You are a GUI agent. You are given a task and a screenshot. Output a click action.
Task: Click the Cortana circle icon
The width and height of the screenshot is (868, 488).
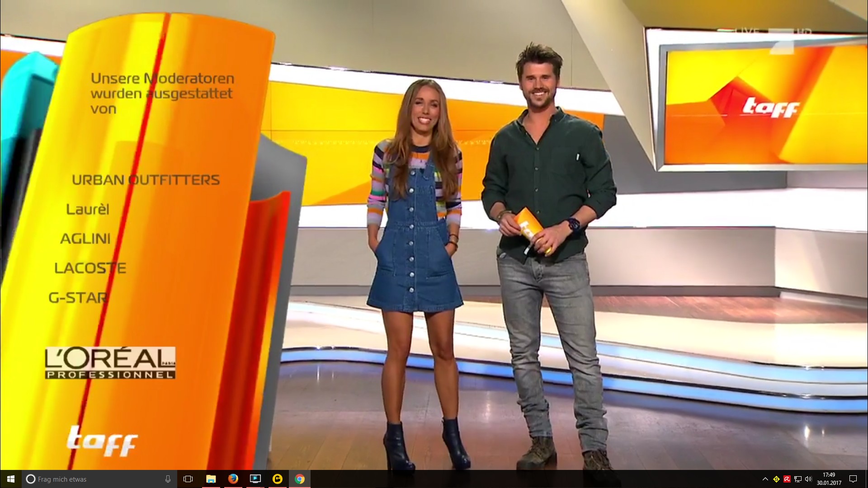coord(31,479)
